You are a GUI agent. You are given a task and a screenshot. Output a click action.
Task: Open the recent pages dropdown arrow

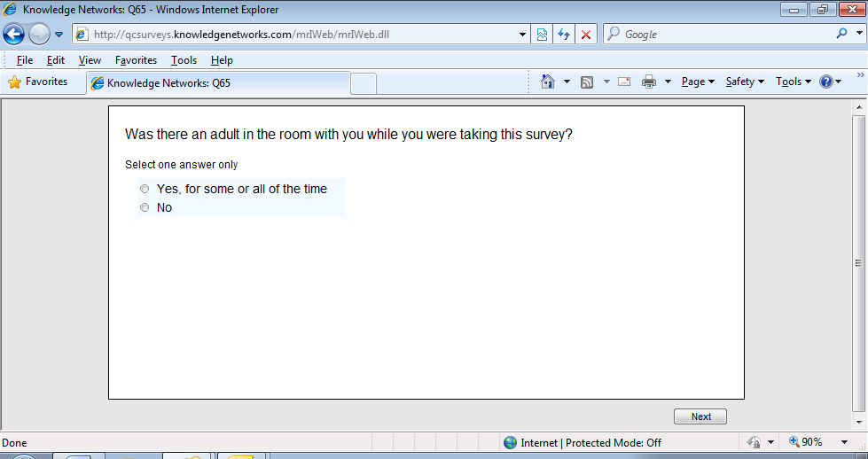tap(59, 35)
